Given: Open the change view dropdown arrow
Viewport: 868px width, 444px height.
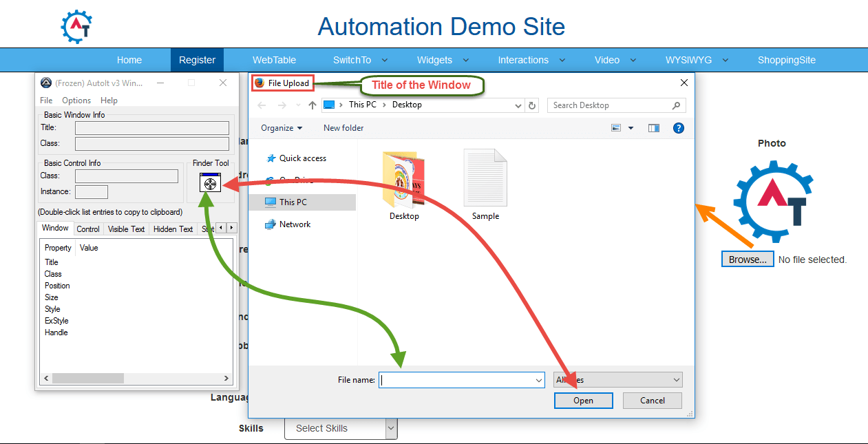Looking at the screenshot, I should 631,127.
